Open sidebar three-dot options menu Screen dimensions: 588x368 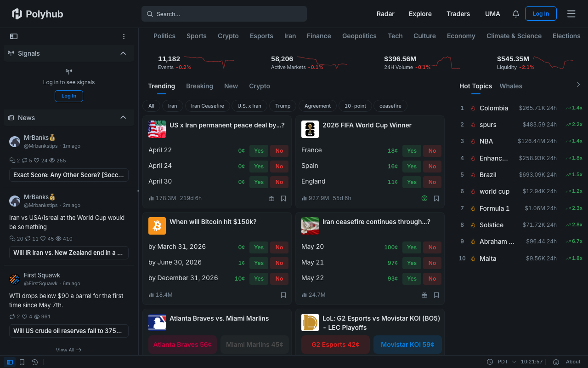tap(124, 36)
